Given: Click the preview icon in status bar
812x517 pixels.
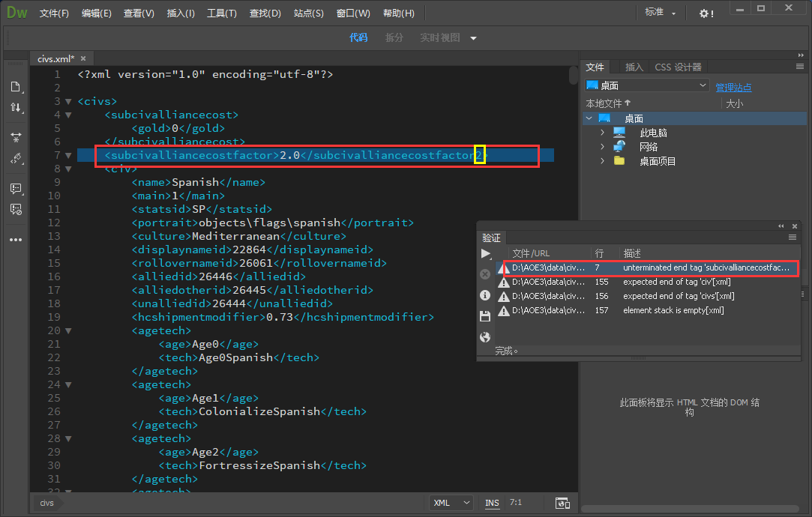Looking at the screenshot, I should [562, 503].
